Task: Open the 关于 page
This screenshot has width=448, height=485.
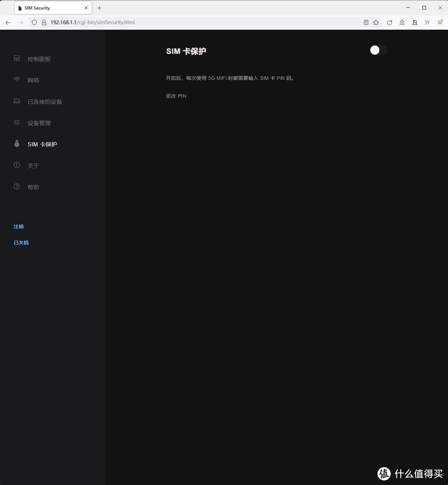Action: click(33, 166)
